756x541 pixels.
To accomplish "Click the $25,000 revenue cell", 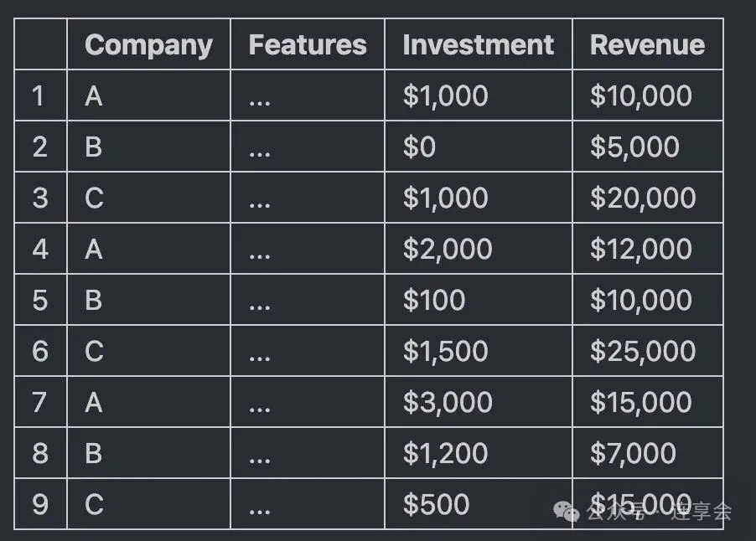I will coord(648,351).
